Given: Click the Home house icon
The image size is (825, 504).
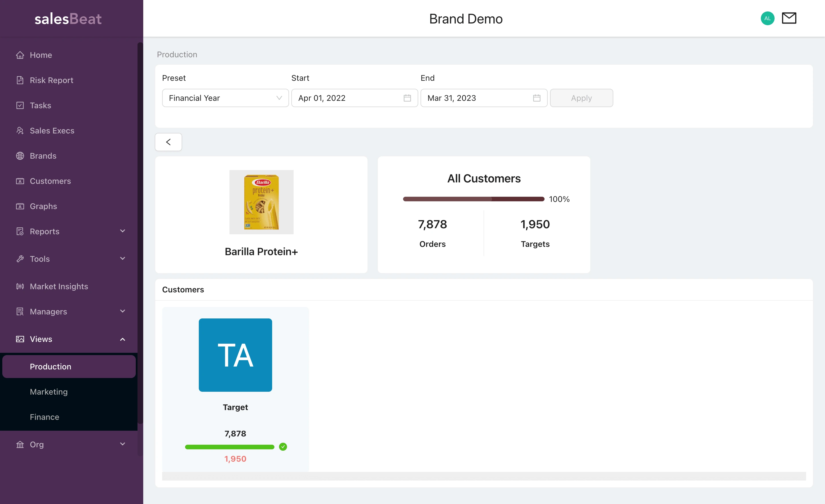Looking at the screenshot, I should [20, 55].
